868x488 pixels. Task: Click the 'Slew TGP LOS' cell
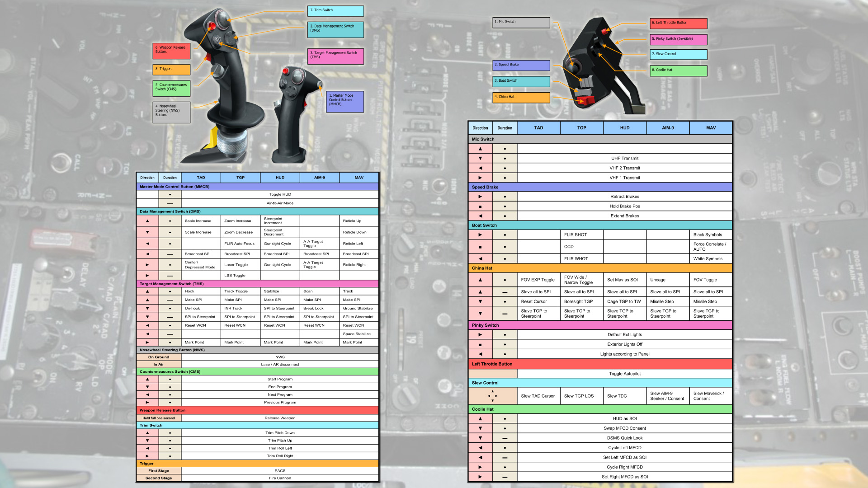[581, 396]
